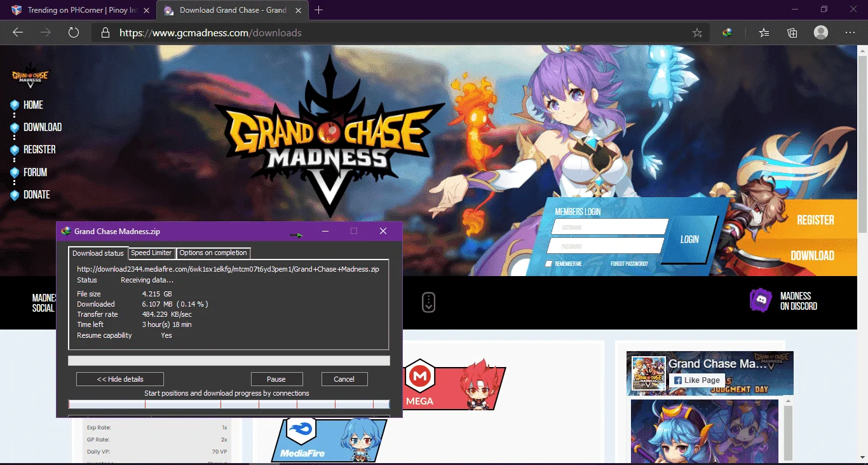Click the connections progress segment bar
Image resolution: width=868 pixels, height=465 pixels.
[x=229, y=404]
